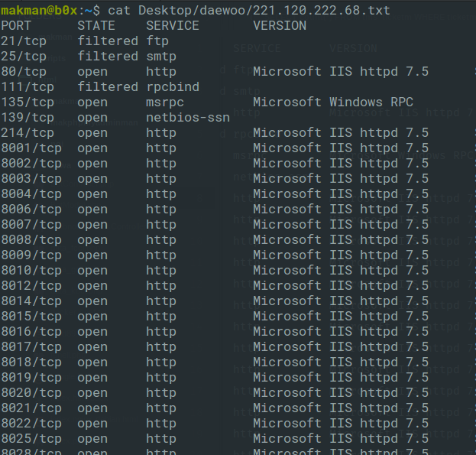Click the Microsoft Windows RPC version text
Viewport: 476px width, 455px height.
click(x=333, y=102)
